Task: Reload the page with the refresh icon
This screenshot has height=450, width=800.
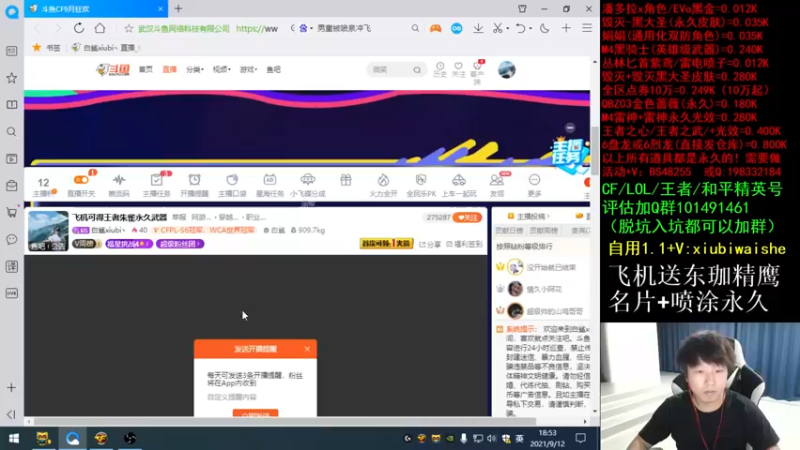Action: coord(79,28)
